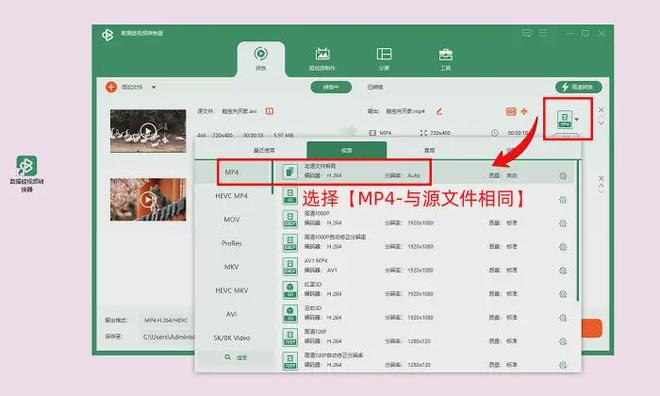Choose MP4 in the format list
Image resolution: width=660 pixels, height=396 pixels.
[x=232, y=172]
